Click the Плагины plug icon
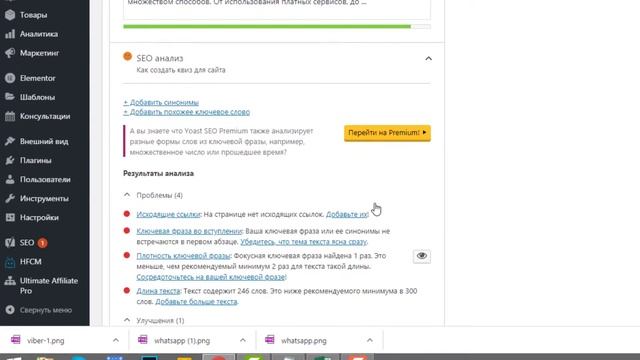 [x=10, y=160]
